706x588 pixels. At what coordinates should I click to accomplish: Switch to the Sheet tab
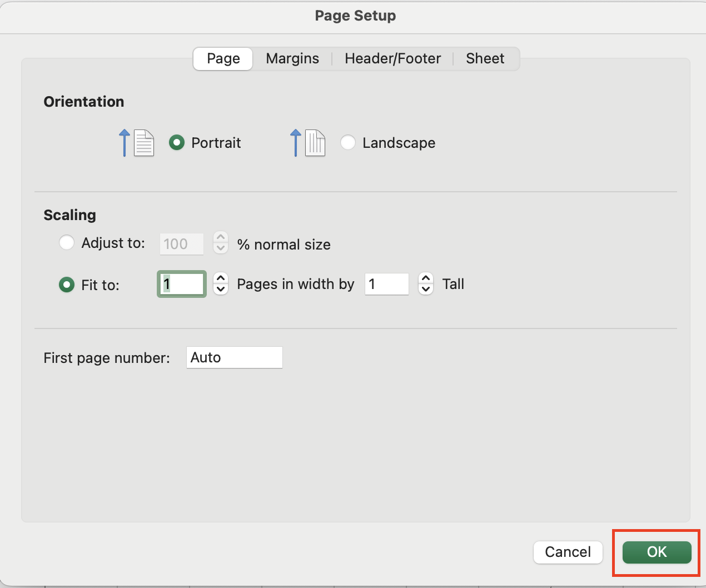[484, 58]
